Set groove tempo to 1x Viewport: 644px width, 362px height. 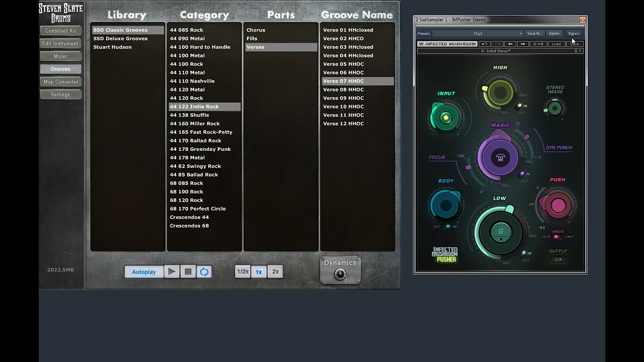[x=259, y=271]
